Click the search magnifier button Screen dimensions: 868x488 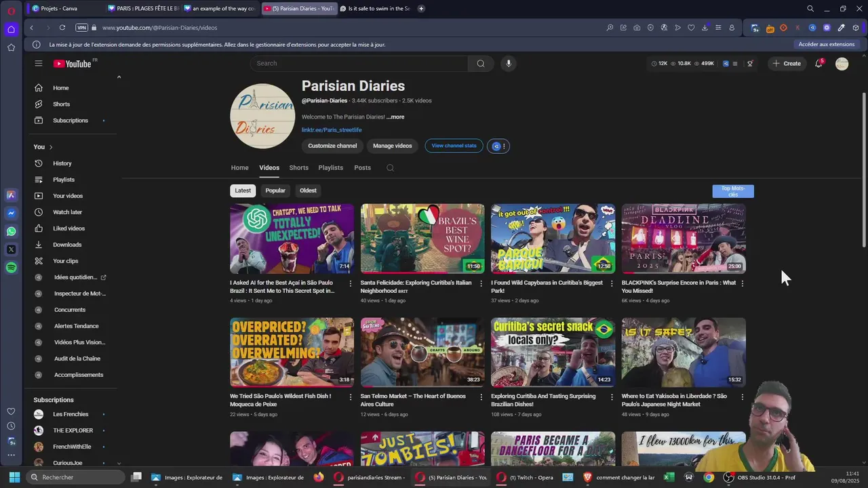click(x=481, y=63)
